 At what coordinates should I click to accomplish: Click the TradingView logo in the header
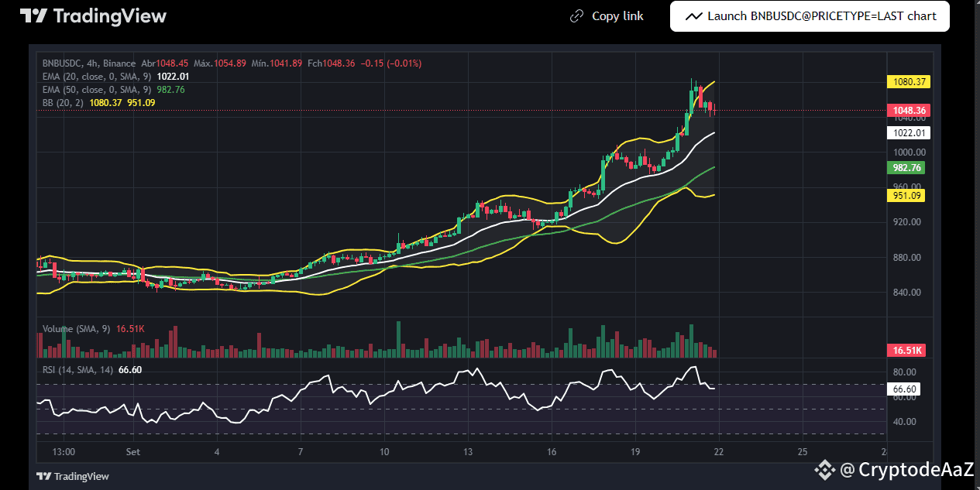tap(92, 16)
